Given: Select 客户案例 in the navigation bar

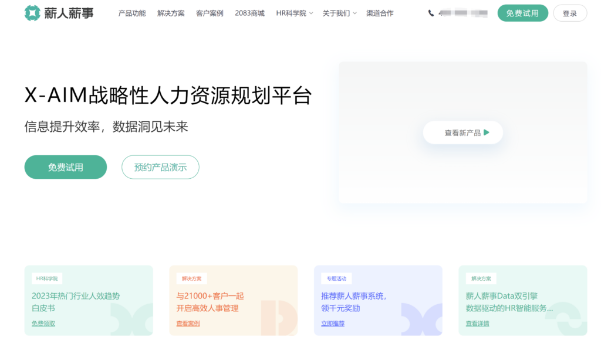Looking at the screenshot, I should tap(210, 12).
